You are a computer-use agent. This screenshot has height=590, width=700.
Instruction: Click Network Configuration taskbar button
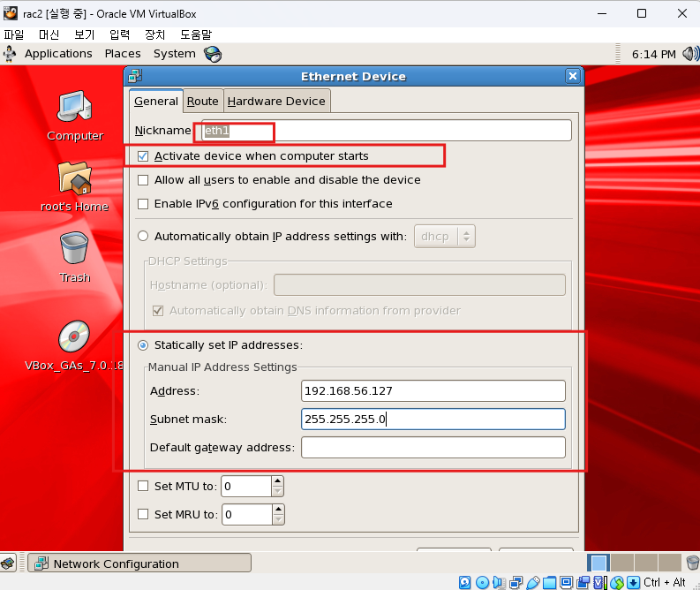point(139,564)
